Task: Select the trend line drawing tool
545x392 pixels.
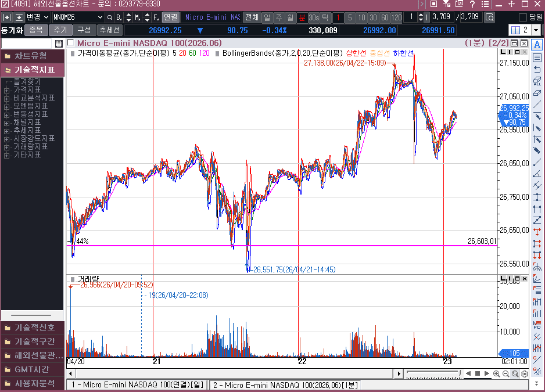Action: (537, 105)
